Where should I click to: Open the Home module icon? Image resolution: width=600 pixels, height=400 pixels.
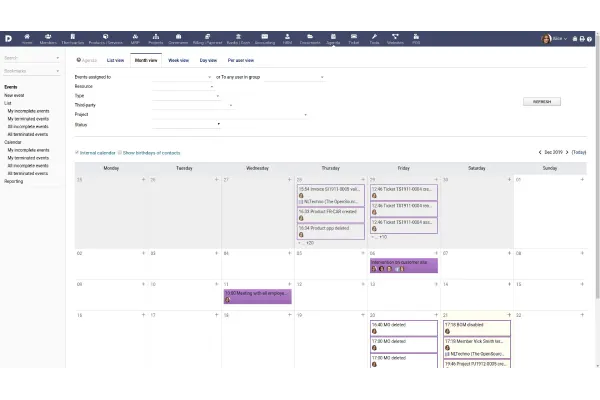click(x=27, y=38)
